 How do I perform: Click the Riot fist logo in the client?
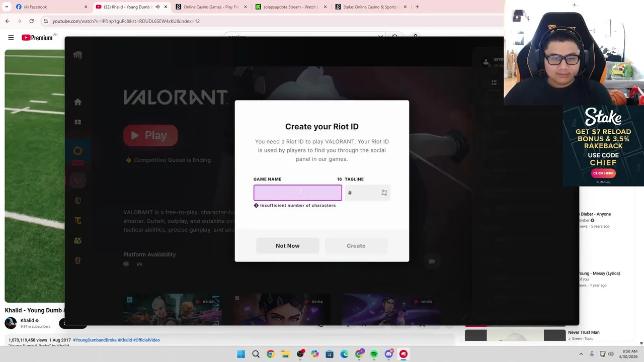pyautogui.click(x=77, y=55)
